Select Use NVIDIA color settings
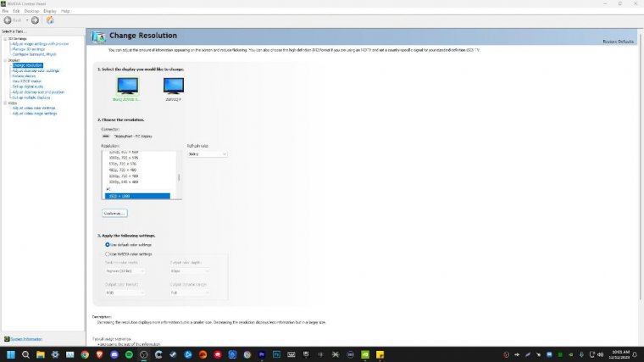644x362 pixels. point(108,253)
